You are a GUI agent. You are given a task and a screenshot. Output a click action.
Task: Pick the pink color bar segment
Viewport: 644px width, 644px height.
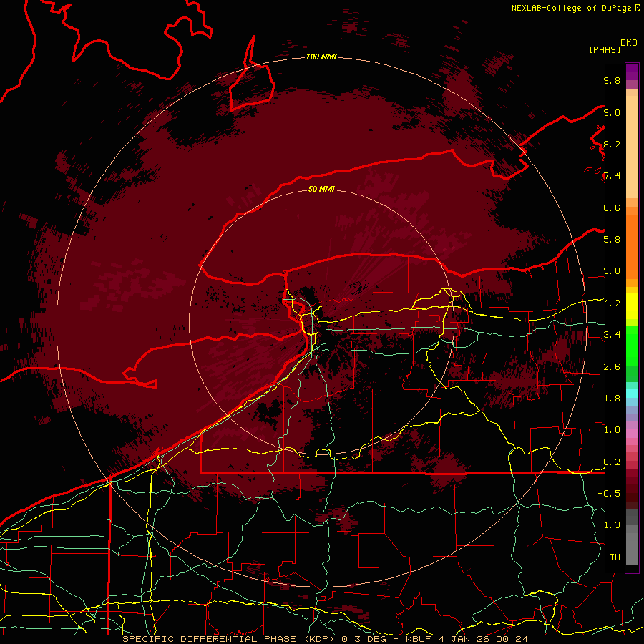coord(632,434)
